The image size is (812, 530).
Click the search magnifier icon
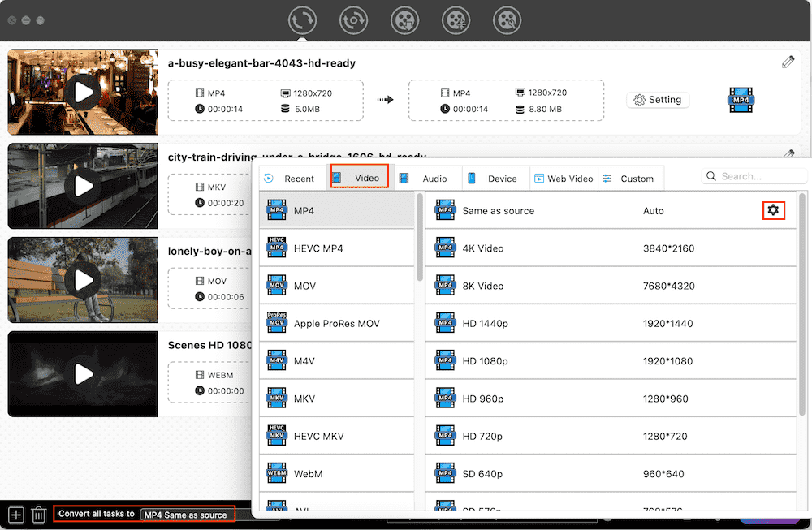point(711,176)
